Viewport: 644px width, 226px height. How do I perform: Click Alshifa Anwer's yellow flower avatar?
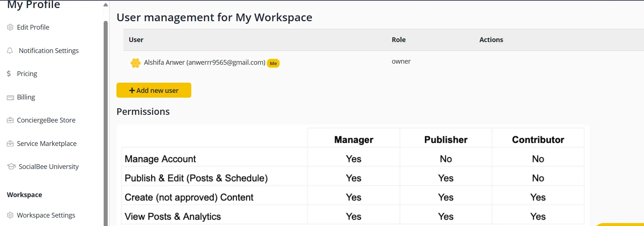point(135,63)
